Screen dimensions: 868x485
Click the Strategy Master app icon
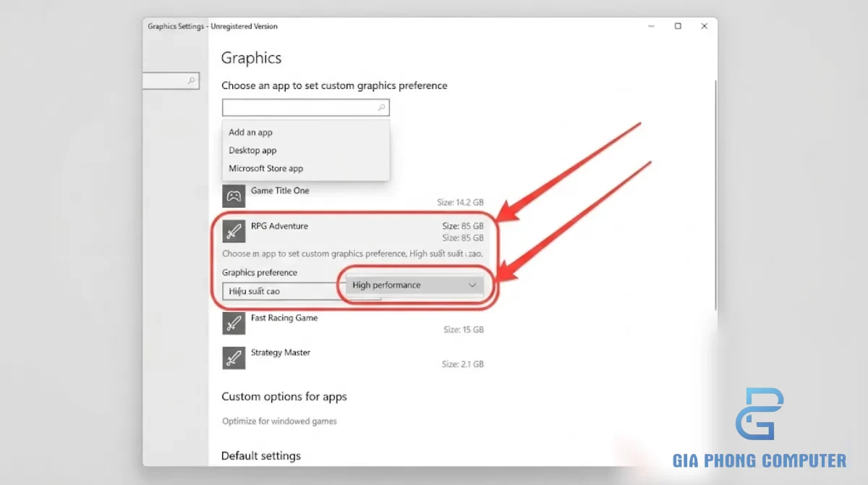click(x=234, y=358)
